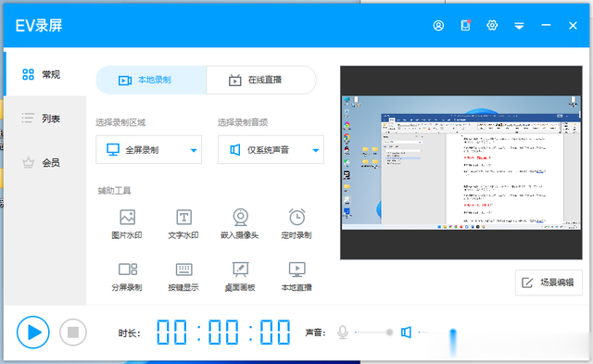Start recording with the play button
Screen dimensions: 593x364
point(33,333)
